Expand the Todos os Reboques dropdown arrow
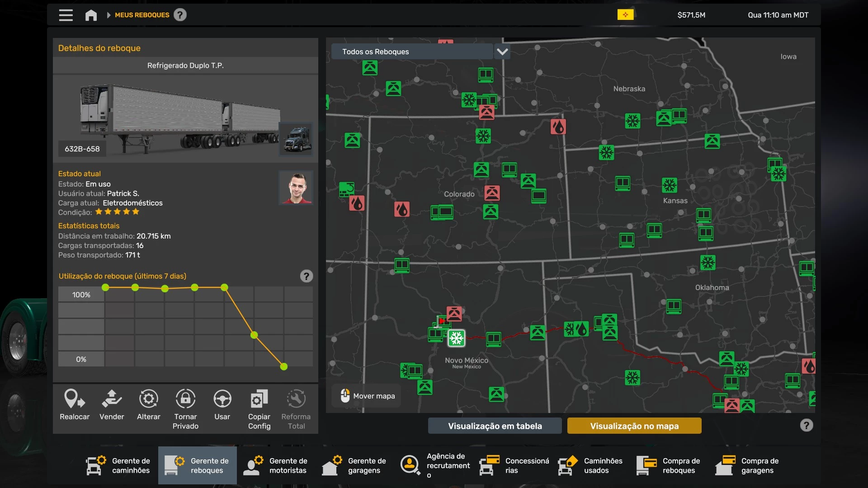The image size is (868, 488). (502, 52)
